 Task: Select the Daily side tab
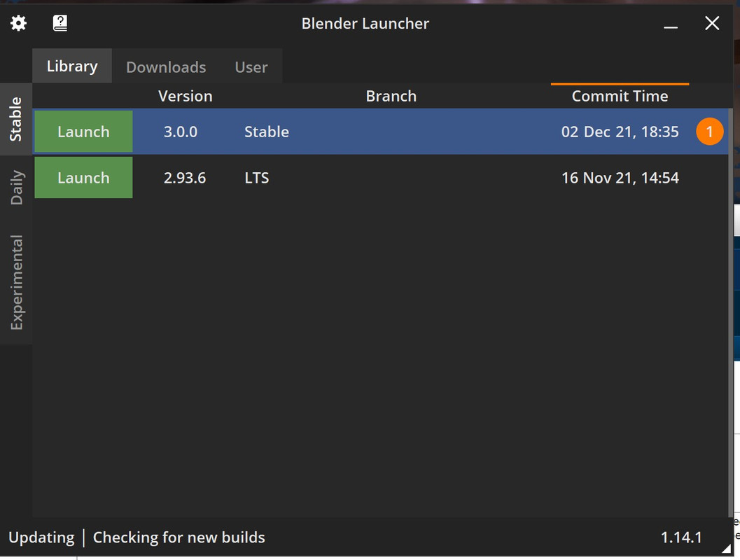[16, 188]
